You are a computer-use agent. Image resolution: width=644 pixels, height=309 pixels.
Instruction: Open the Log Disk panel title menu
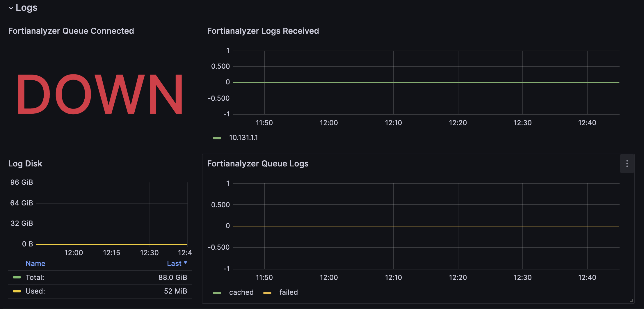[x=25, y=164]
